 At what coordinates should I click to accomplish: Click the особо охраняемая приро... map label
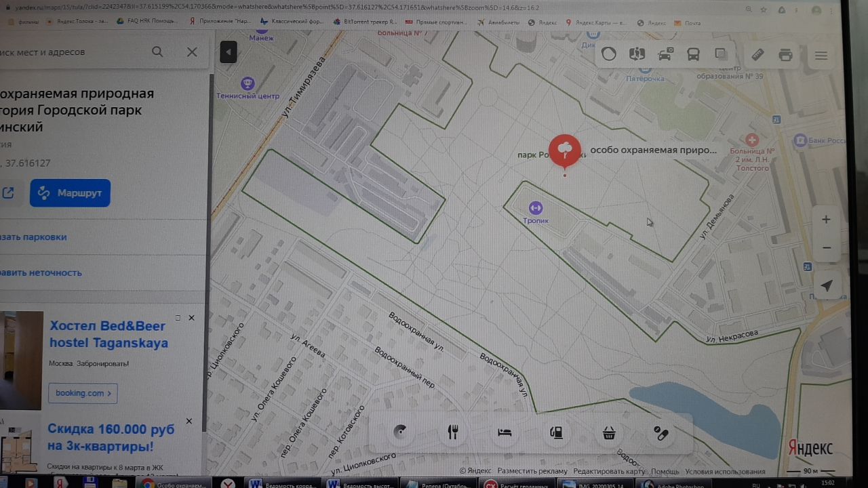pyautogui.click(x=653, y=150)
